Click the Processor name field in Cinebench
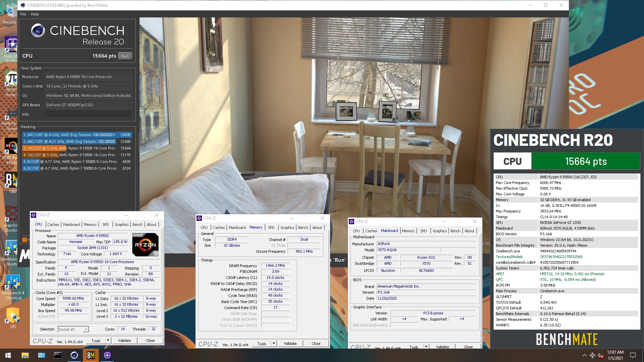The height and width of the screenshot is (362, 644). point(89,77)
